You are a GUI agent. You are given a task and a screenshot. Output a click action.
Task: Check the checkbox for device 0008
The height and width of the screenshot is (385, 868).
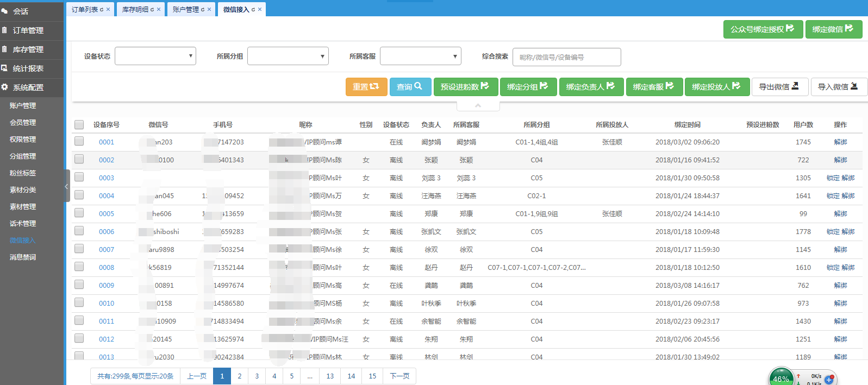coord(79,267)
